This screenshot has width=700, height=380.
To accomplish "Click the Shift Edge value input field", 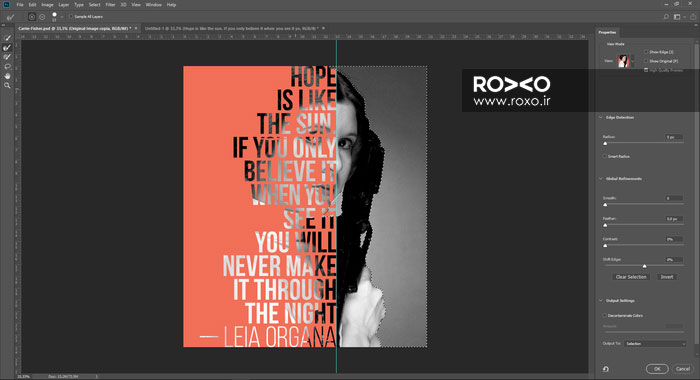I will [674, 259].
